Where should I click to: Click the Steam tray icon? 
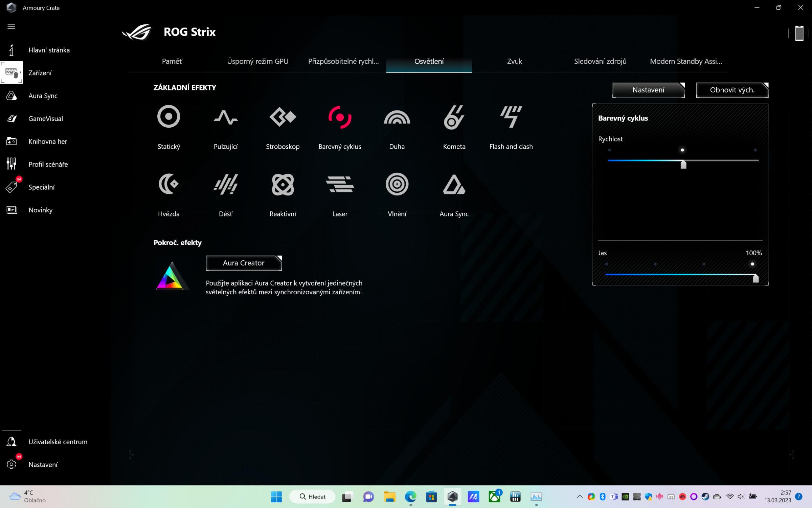coord(705,497)
